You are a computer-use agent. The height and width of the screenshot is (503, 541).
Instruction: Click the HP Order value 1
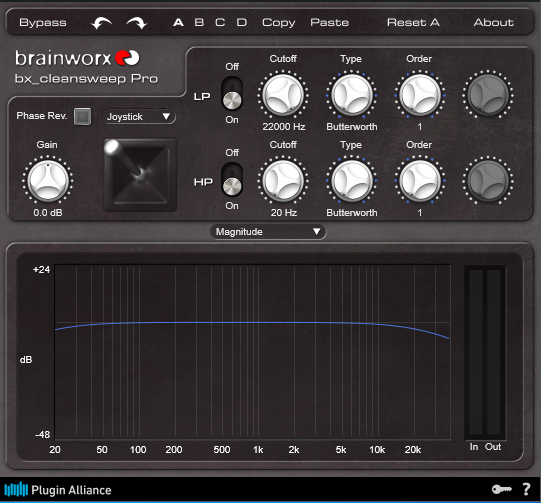click(420, 213)
